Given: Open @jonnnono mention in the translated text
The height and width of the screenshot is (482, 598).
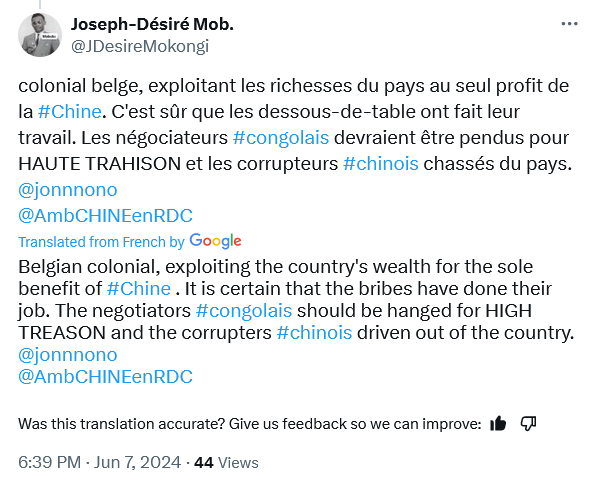Looking at the screenshot, I should pos(68,355).
